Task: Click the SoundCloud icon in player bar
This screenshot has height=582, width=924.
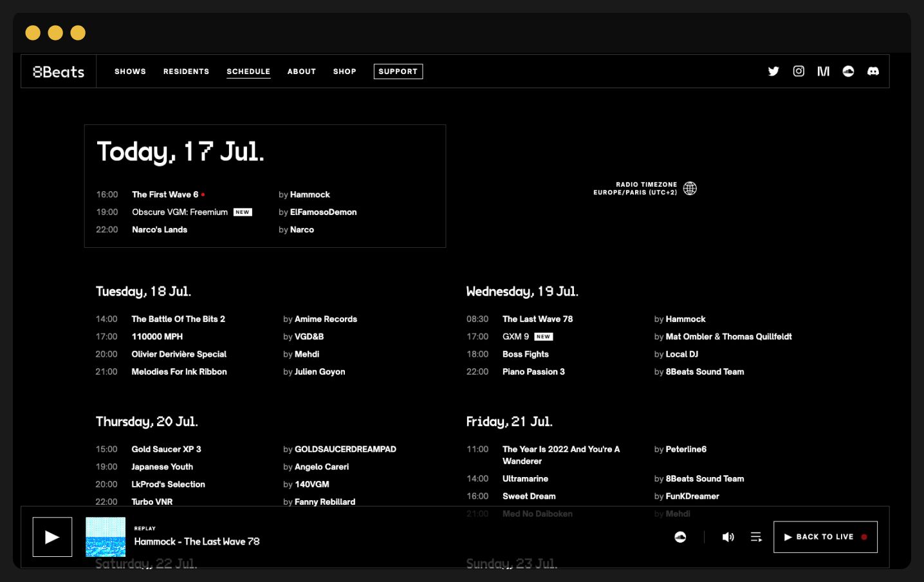Action: (680, 537)
